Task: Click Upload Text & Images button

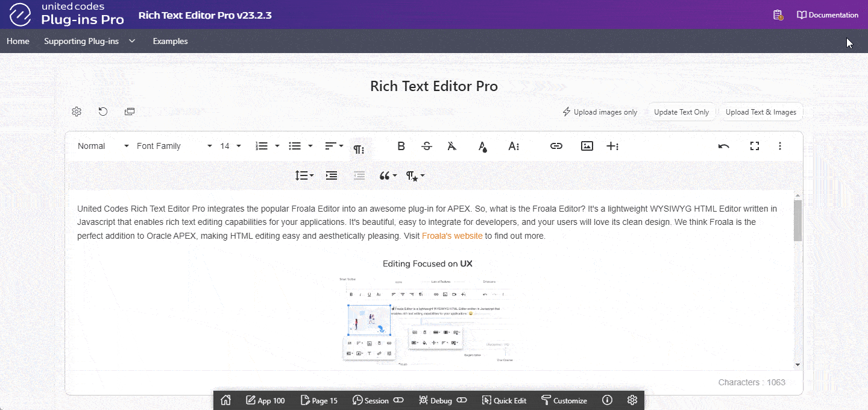Action: click(761, 112)
